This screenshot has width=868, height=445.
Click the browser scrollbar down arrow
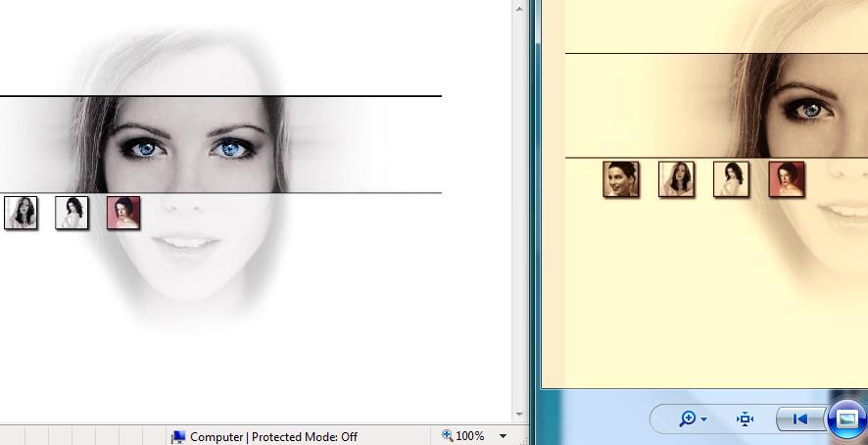[518, 414]
